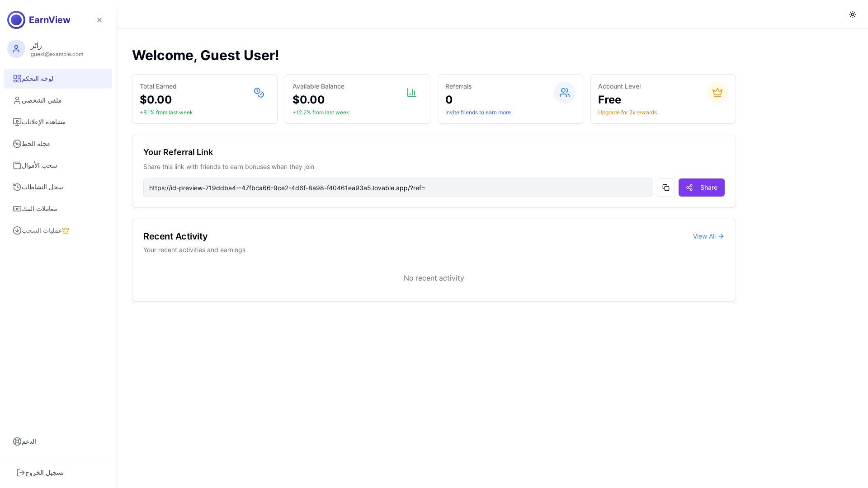Image resolution: width=868 pixels, height=488 pixels.
Task: Click the dashboard grid icon in sidebar
Action: (17, 79)
